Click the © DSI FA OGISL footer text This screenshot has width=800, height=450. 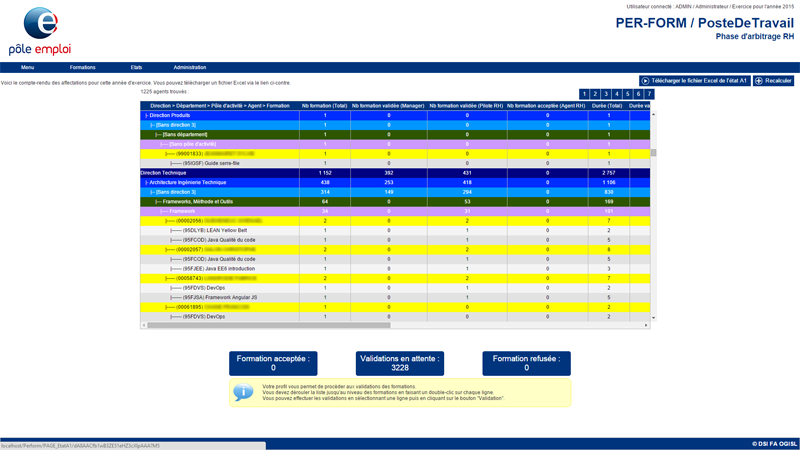point(774,444)
